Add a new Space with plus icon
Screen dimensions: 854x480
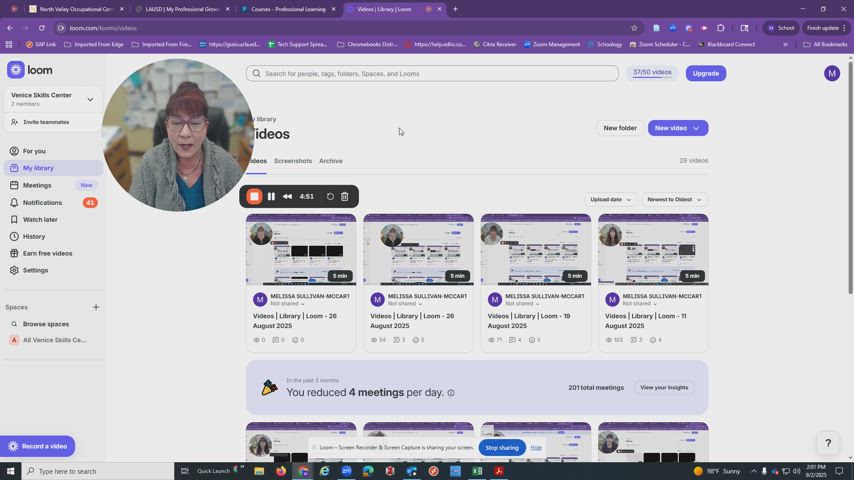pos(96,307)
